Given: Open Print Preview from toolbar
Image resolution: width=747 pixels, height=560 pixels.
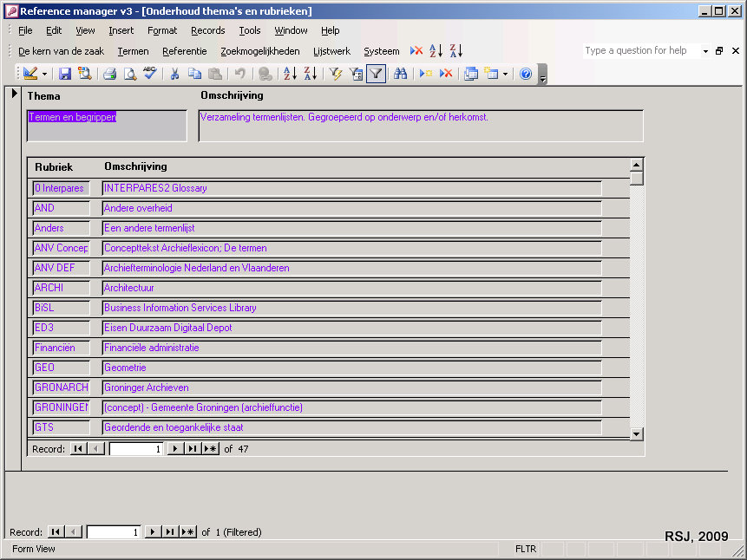Looking at the screenshot, I should 129,74.
